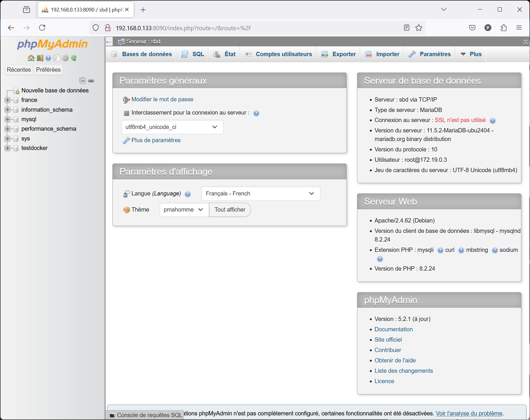
Task: Click the top-right panel collapse chevron icon
Action: (526, 42)
